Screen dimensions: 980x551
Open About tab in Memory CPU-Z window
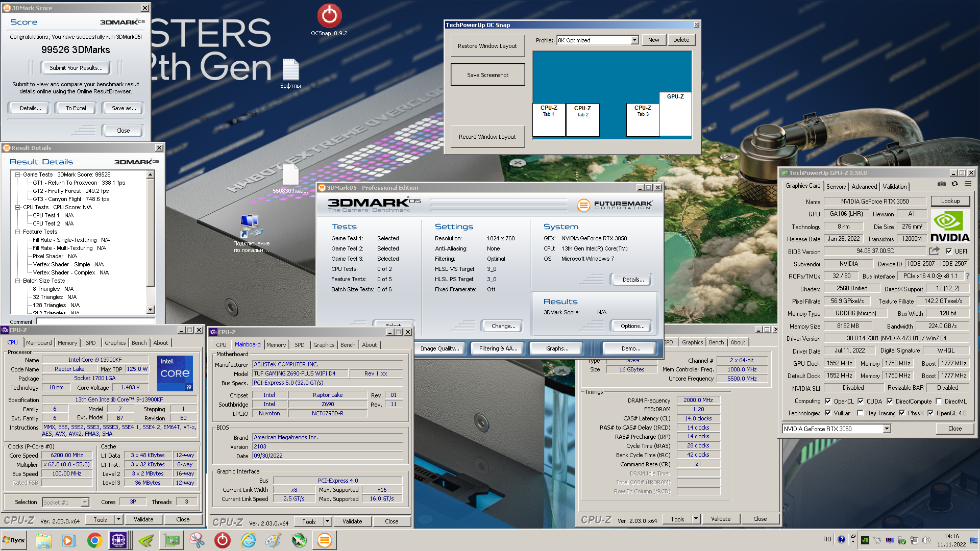coord(738,342)
